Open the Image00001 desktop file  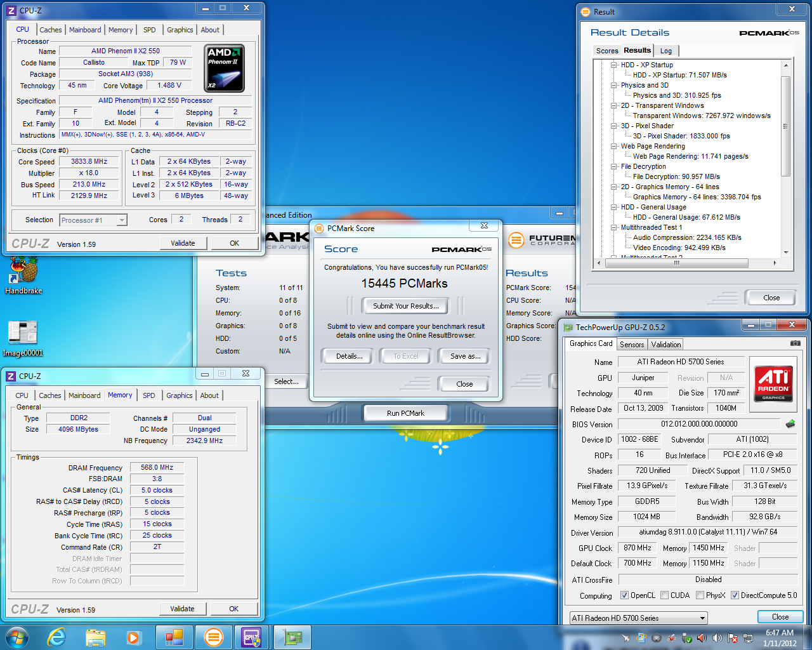click(23, 338)
